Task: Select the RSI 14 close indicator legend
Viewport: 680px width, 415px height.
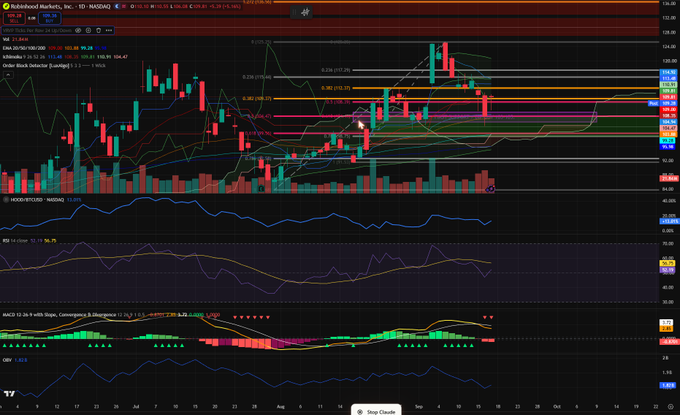Action: click(29, 241)
